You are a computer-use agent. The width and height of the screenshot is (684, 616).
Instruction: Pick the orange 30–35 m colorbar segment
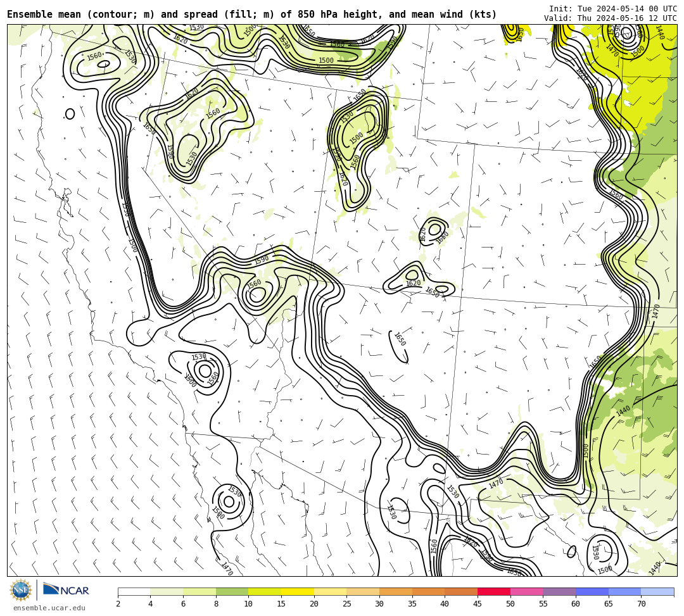pos(396,591)
